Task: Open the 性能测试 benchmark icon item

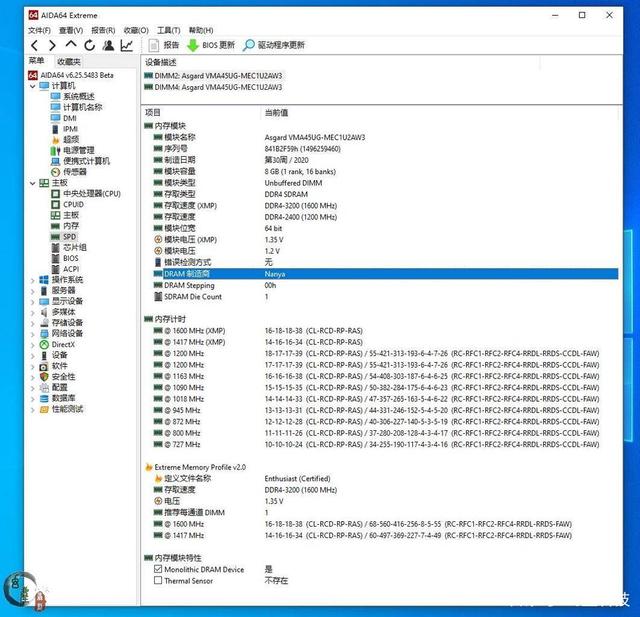Action: (44, 409)
